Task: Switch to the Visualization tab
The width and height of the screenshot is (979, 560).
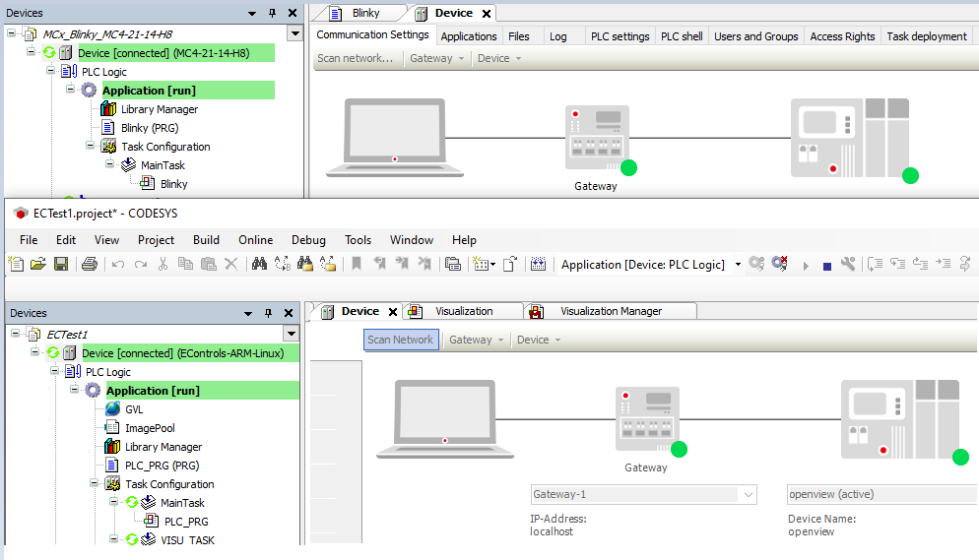Action: point(464,311)
